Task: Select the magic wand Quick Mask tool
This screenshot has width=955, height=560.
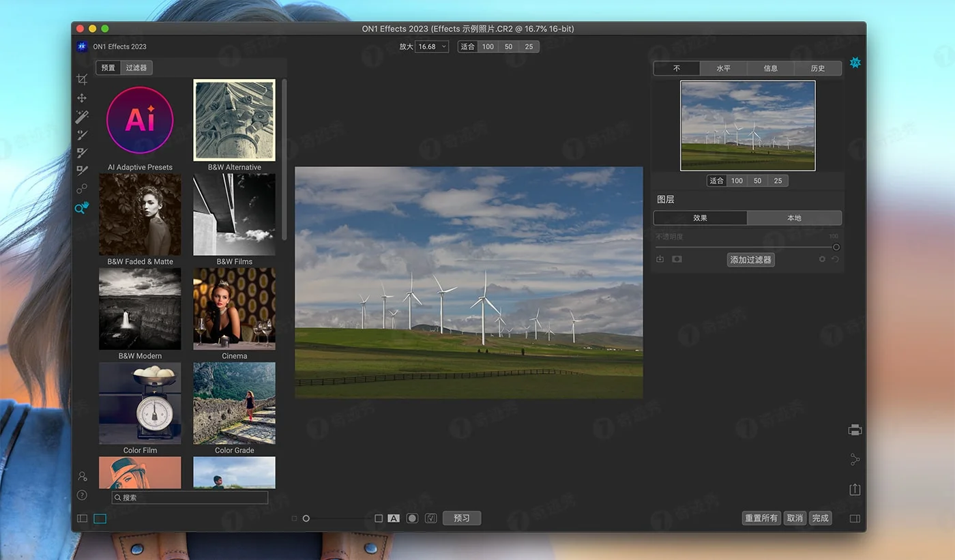Action: pyautogui.click(x=82, y=117)
